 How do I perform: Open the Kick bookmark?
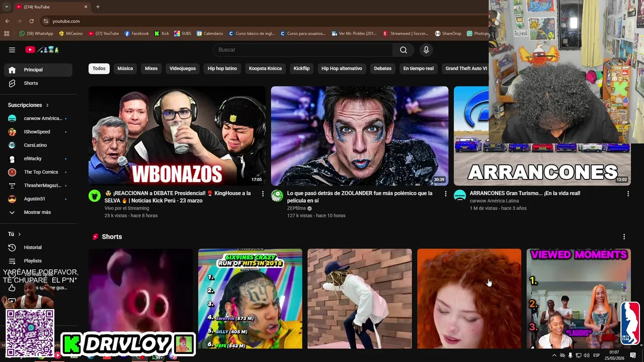[x=162, y=34]
